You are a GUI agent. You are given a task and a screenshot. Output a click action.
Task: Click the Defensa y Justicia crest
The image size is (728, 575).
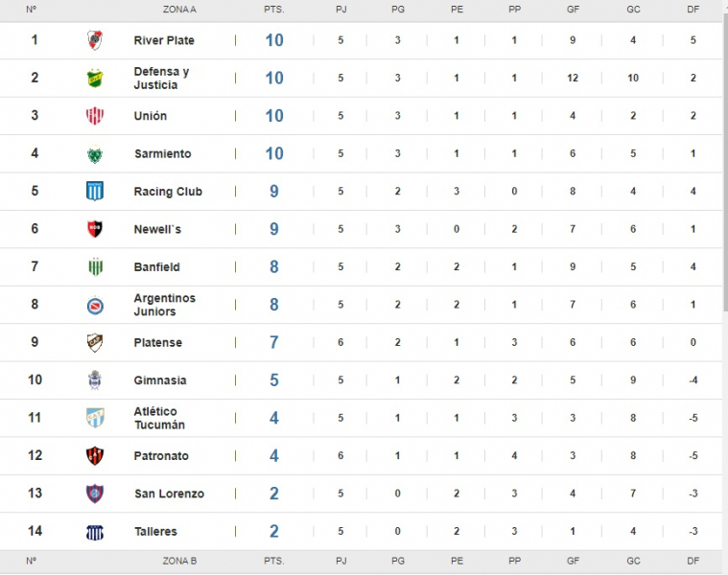(95, 79)
